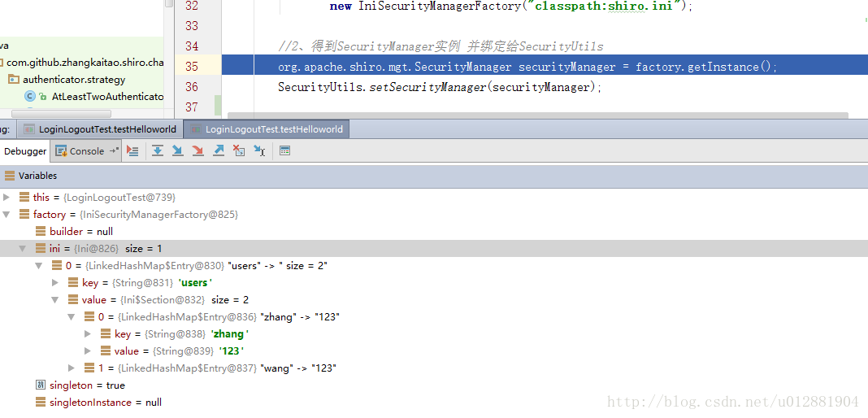Click the pin icon beside Console tab
Viewport: 868px width, 418px height.
coord(114,150)
